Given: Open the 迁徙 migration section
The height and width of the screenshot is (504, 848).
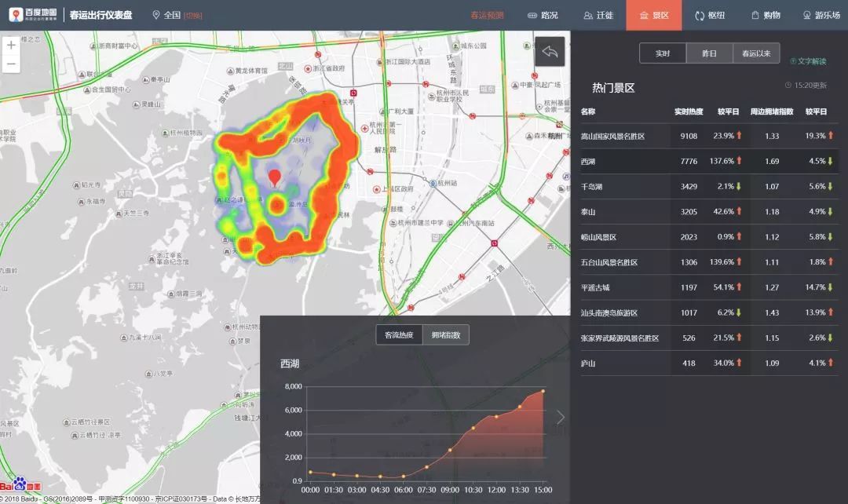Looking at the screenshot, I should (x=598, y=15).
